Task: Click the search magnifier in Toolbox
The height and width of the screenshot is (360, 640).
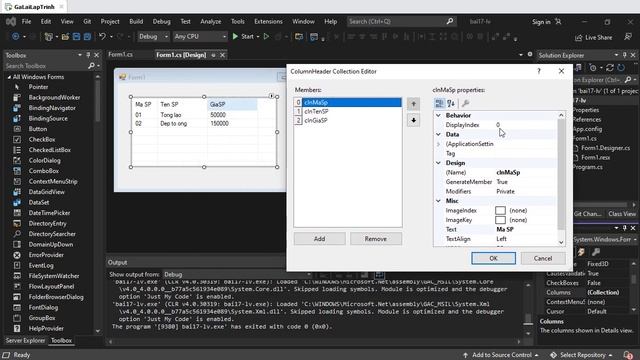Action: coord(91,66)
